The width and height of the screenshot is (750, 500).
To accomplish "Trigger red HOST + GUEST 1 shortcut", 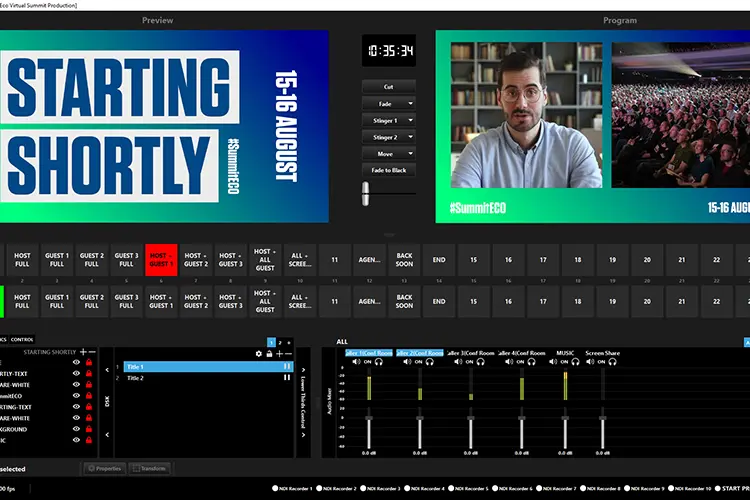I will pos(161,260).
